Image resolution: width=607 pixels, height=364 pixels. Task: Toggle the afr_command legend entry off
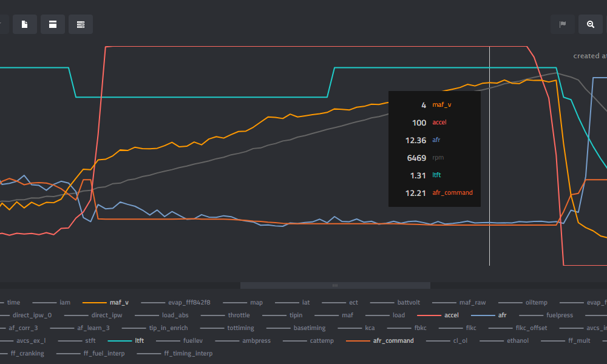click(x=393, y=340)
